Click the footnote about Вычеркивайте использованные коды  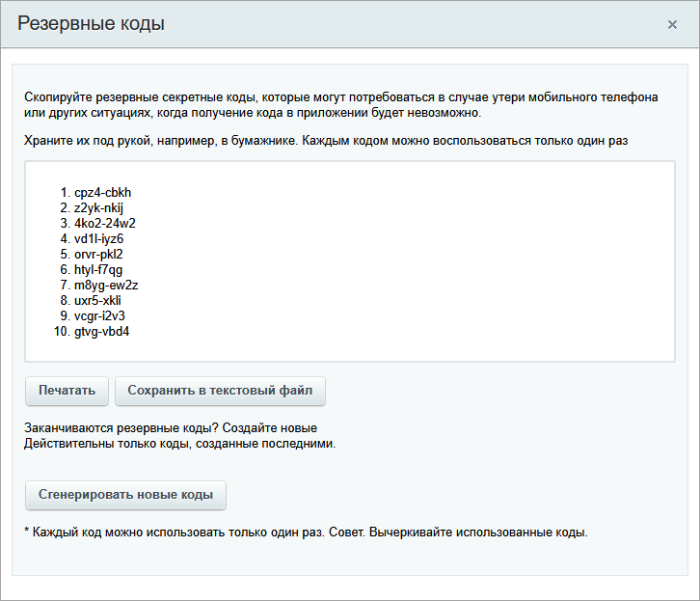(306, 532)
